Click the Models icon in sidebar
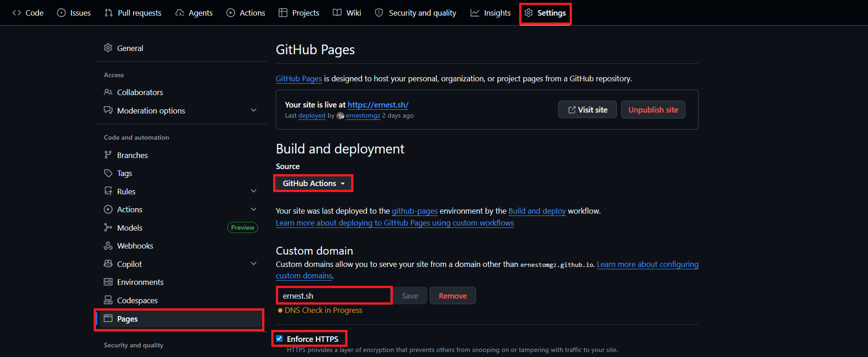This screenshot has height=357, width=868. pos(108,227)
